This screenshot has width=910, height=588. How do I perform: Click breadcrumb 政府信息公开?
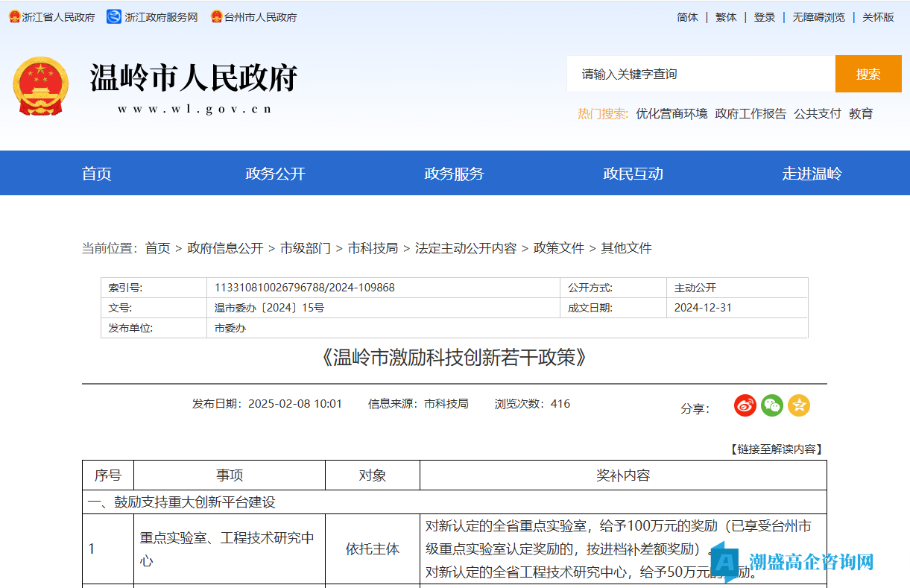[225, 248]
